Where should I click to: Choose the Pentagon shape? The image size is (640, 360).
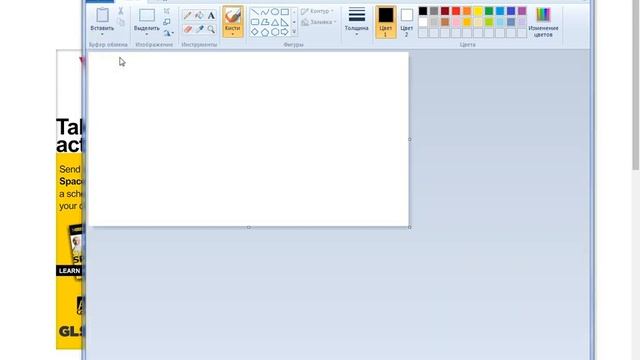[265, 32]
